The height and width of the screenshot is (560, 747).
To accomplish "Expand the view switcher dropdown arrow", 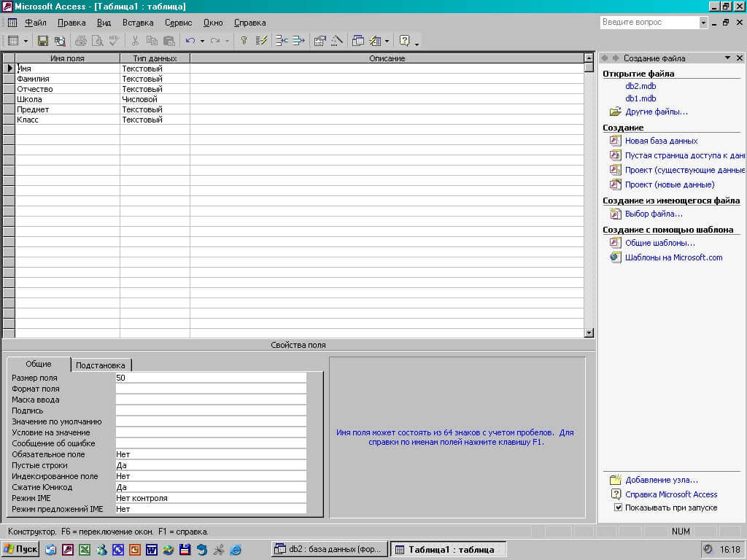I will 24,41.
